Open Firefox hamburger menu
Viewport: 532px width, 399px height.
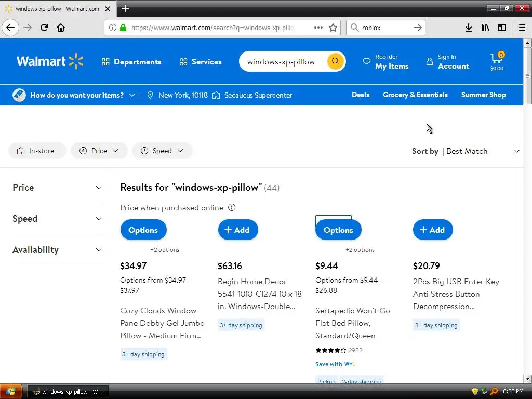(522, 28)
